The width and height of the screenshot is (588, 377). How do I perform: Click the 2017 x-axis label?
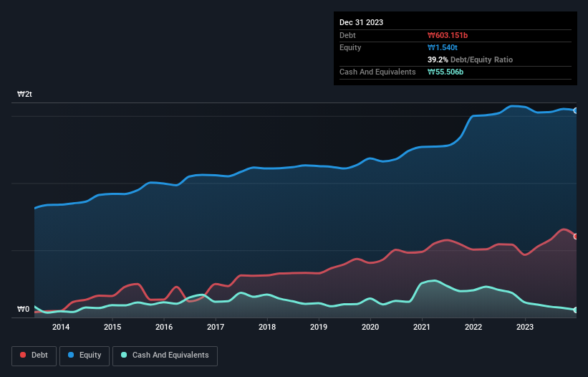point(216,327)
